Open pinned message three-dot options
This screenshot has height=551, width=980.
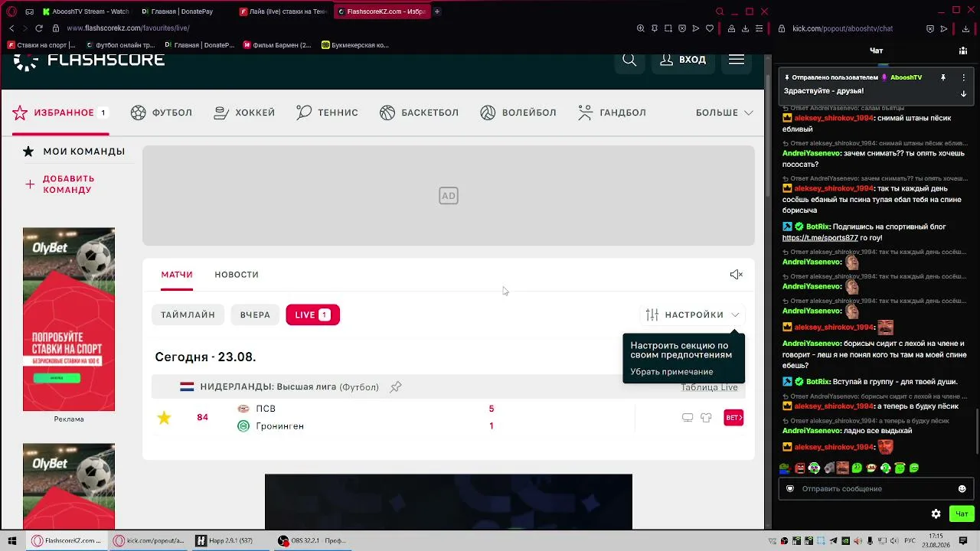(x=963, y=77)
